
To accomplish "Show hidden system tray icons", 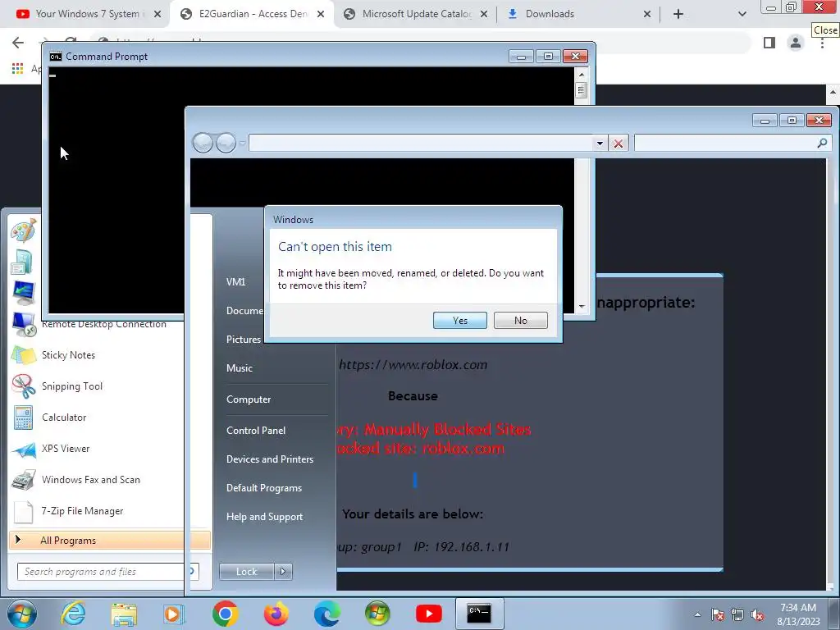I will click(697, 614).
